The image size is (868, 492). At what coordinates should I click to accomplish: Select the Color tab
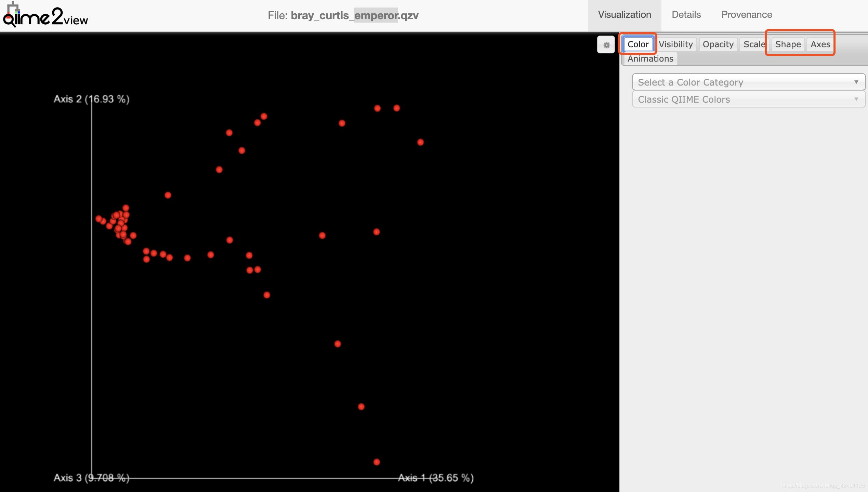637,44
